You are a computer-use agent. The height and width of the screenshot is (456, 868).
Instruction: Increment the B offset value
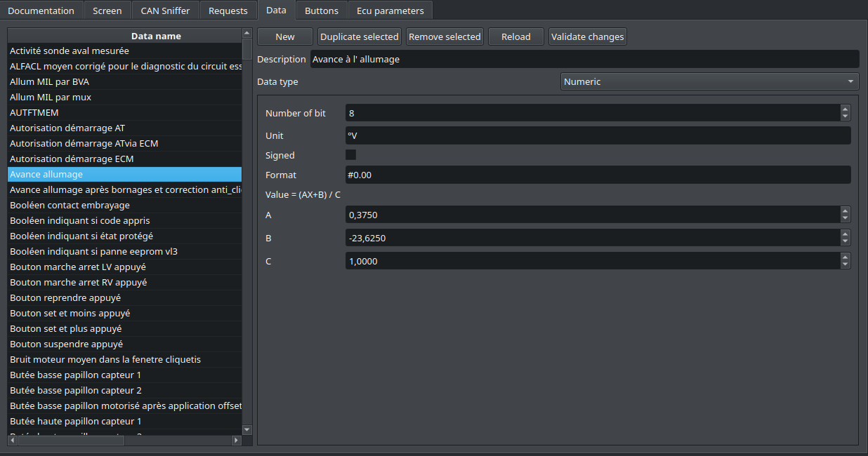click(x=844, y=234)
